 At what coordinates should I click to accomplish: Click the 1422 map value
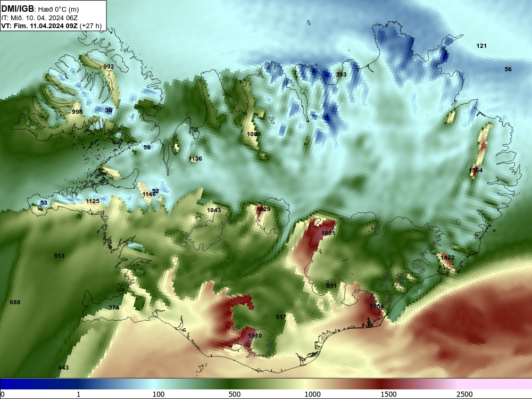tap(447, 257)
